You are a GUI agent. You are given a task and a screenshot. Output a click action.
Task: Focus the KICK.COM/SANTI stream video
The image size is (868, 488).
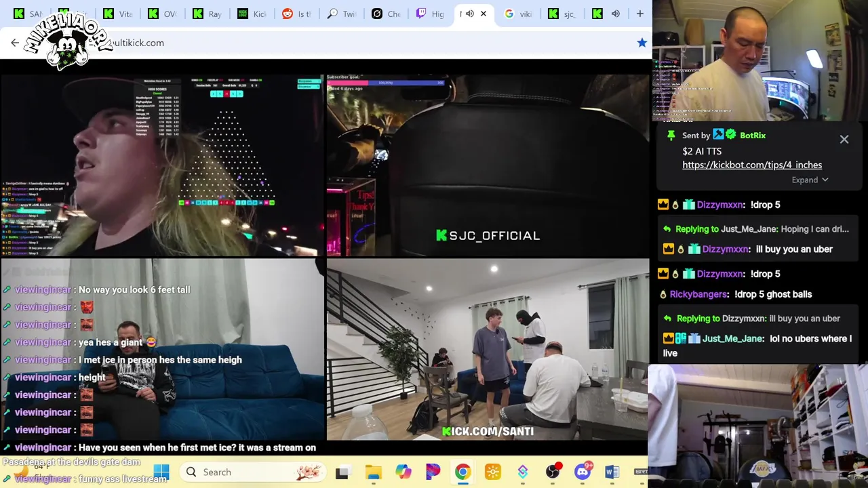pyautogui.click(x=488, y=350)
